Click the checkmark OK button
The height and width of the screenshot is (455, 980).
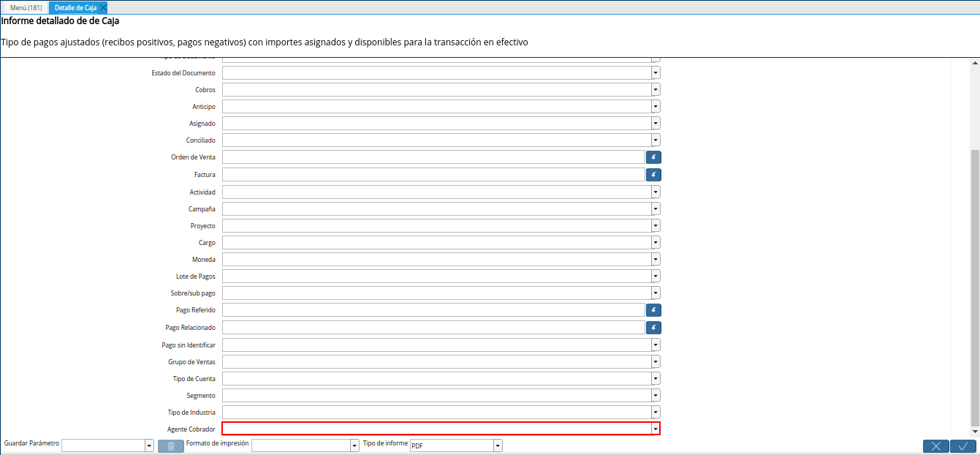[963, 446]
